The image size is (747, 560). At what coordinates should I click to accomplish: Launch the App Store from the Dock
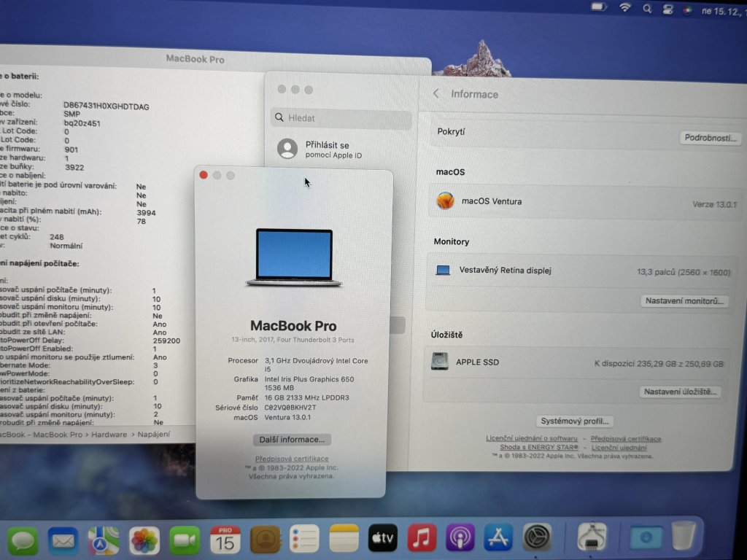tap(498, 537)
